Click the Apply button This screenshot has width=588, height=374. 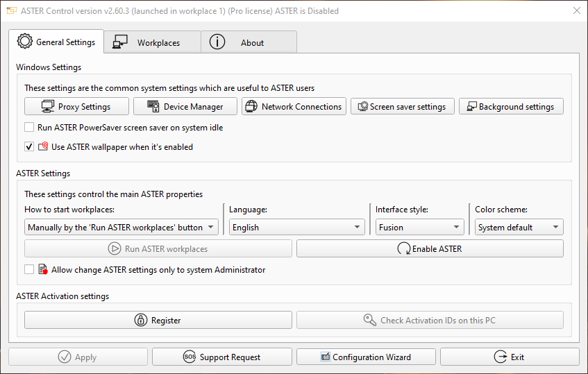click(x=78, y=357)
